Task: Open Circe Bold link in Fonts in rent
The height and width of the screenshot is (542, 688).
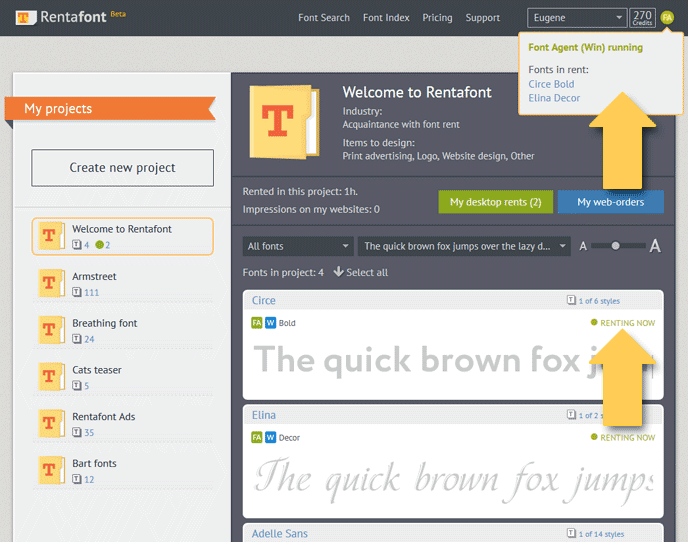Action: click(551, 84)
